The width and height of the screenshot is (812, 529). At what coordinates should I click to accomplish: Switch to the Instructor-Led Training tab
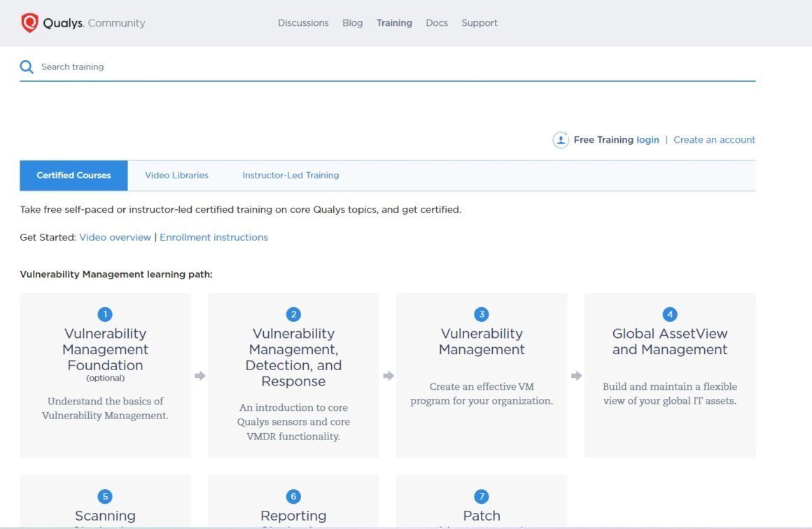(x=290, y=175)
